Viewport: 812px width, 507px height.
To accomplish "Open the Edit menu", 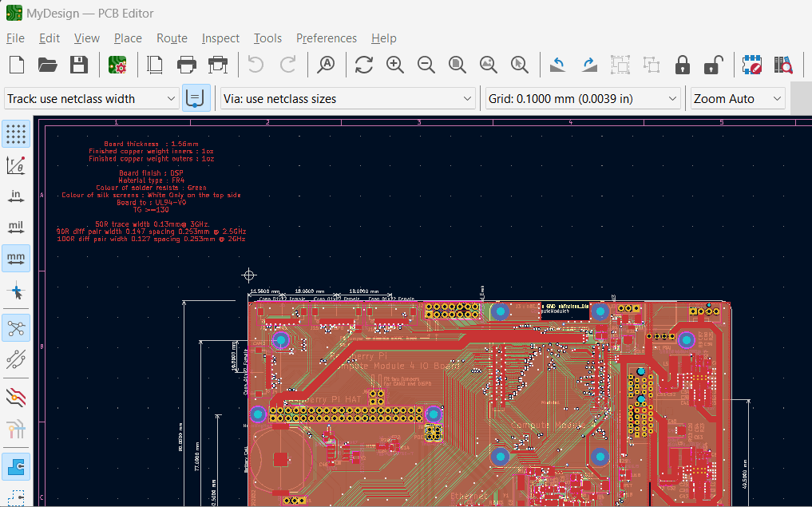I will point(50,38).
